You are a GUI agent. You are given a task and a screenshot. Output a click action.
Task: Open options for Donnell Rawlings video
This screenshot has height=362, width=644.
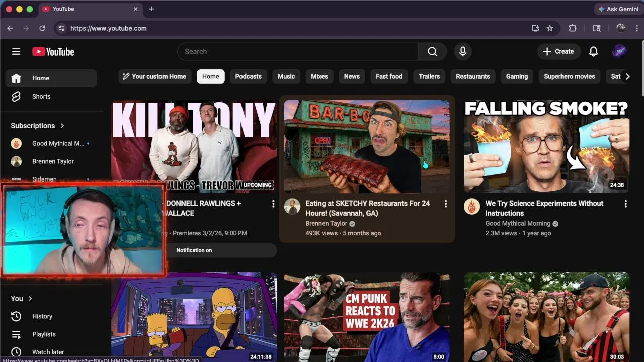coord(273,204)
